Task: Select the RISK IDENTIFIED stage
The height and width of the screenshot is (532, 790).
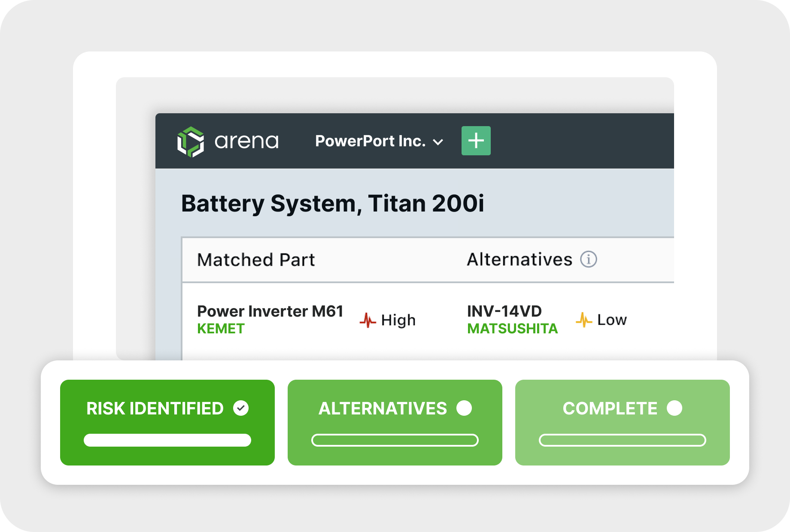Action: (x=167, y=423)
